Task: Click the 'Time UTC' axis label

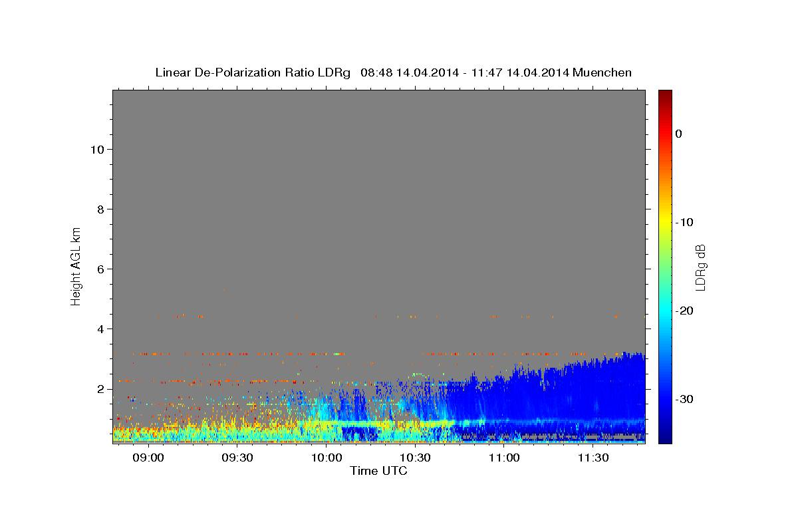Action: (x=378, y=471)
